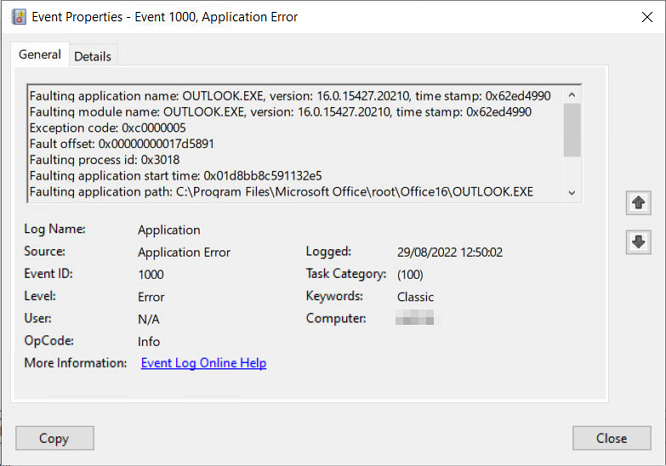This screenshot has width=666, height=466.
Task: Click User value 'N/A'
Action: coord(149,319)
